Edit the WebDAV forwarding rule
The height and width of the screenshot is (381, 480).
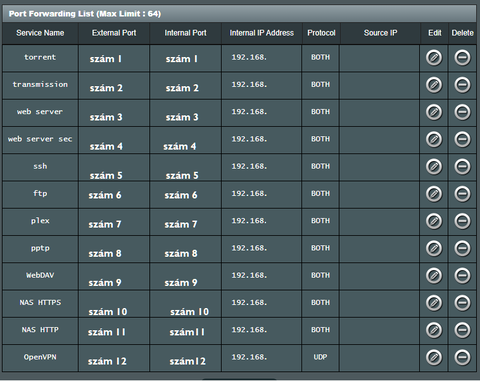(434, 276)
